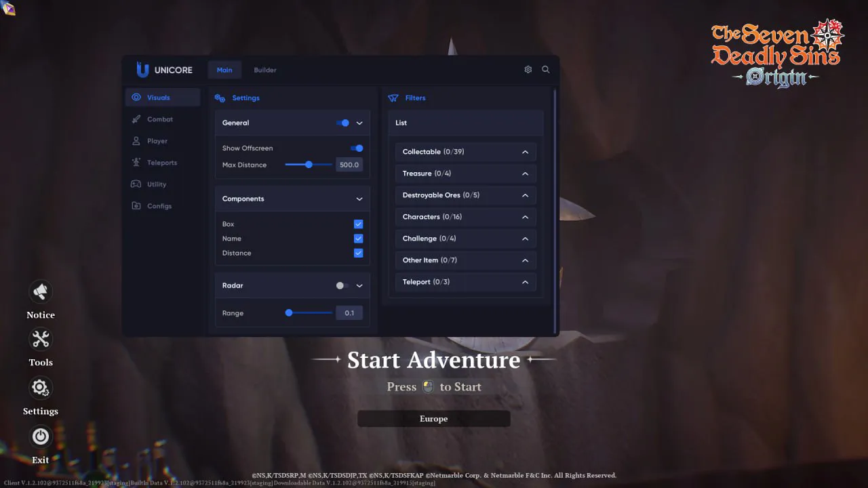Click the Unicore panel vertical scrollbar
The height and width of the screenshot is (488, 868).
coord(555,210)
